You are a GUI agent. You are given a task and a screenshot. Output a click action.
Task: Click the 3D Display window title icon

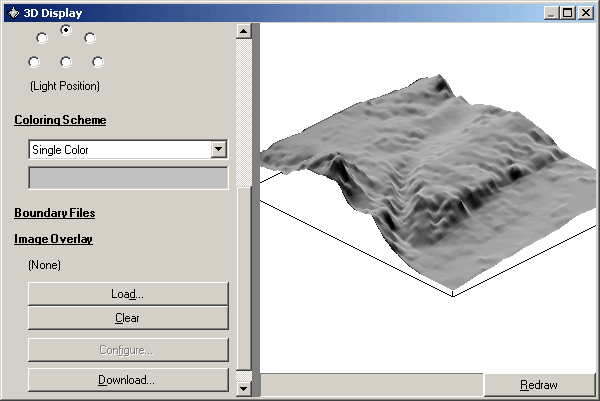(x=13, y=13)
